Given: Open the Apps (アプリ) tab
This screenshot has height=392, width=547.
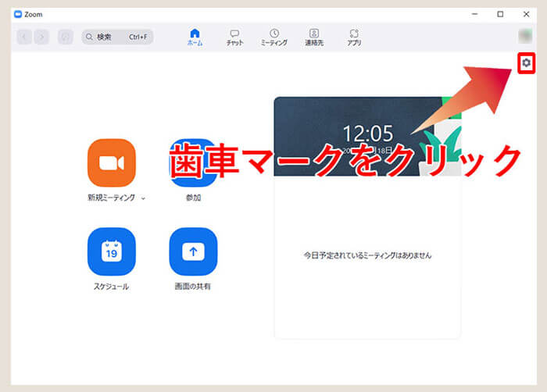Looking at the screenshot, I should click(x=354, y=37).
